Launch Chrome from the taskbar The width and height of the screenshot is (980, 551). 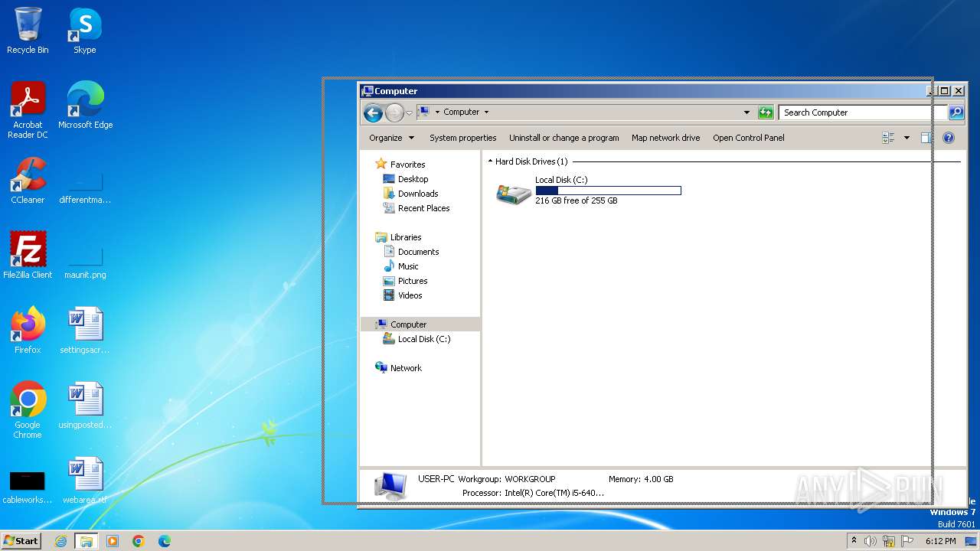click(139, 541)
